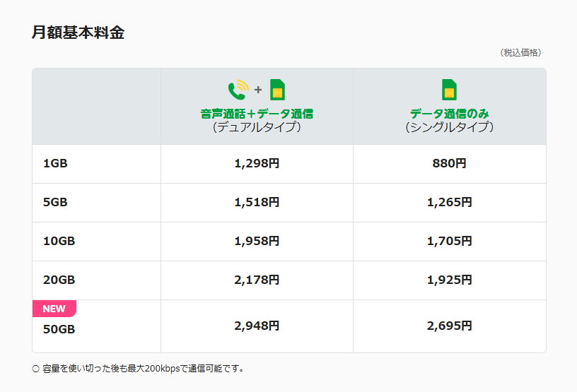Image resolution: width=577 pixels, height=392 pixels.
Task: Click the 音声通話+データ通信 column heading
Action: coord(257,113)
